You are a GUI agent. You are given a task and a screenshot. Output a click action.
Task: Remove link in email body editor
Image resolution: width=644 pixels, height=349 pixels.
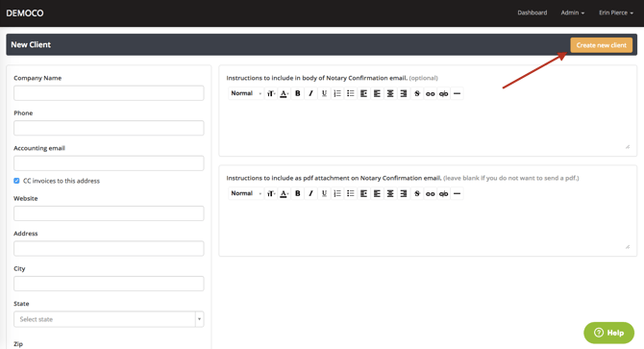(443, 93)
